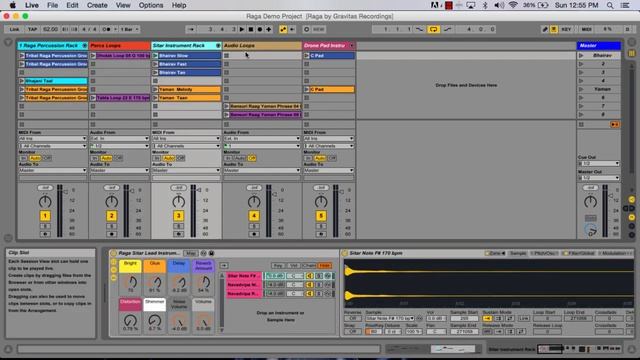
Task: Toggle the MIDI Arrangement Overdub plus button
Action: click(x=269, y=29)
